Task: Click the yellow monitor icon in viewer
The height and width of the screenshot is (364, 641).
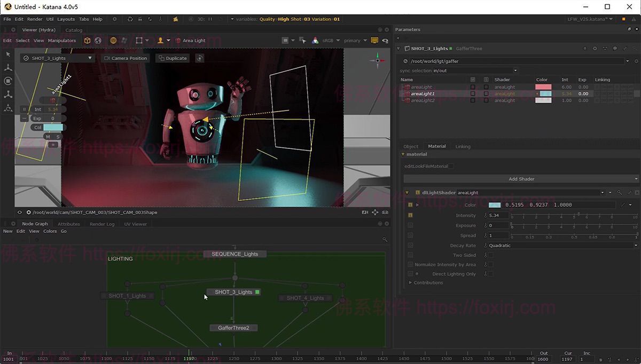Action: click(x=374, y=41)
